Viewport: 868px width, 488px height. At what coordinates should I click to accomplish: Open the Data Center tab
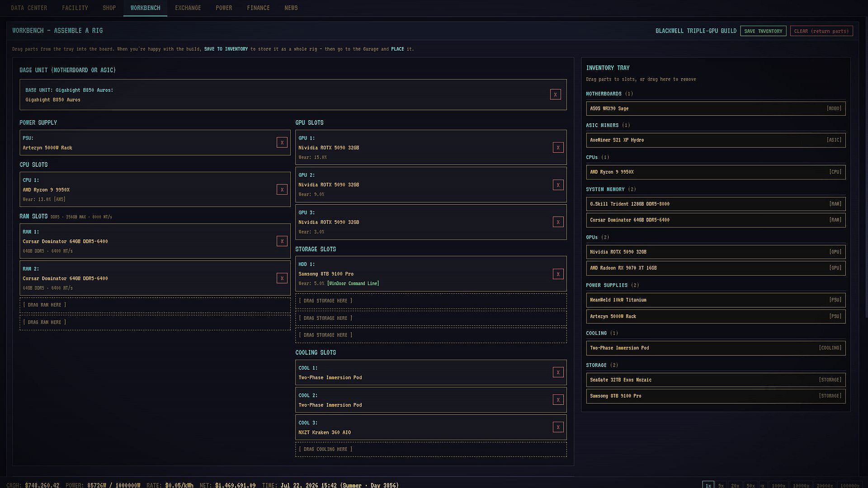point(29,8)
